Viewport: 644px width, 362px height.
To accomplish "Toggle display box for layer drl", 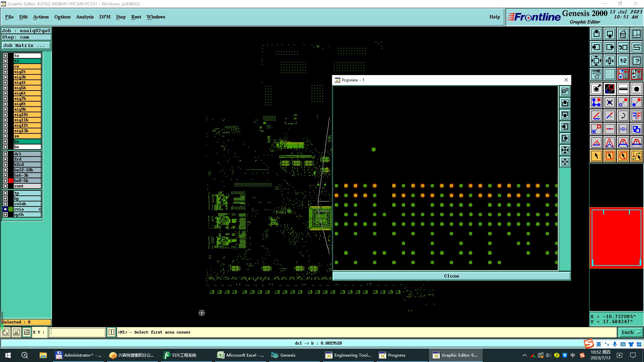I will pyautogui.click(x=5, y=154).
